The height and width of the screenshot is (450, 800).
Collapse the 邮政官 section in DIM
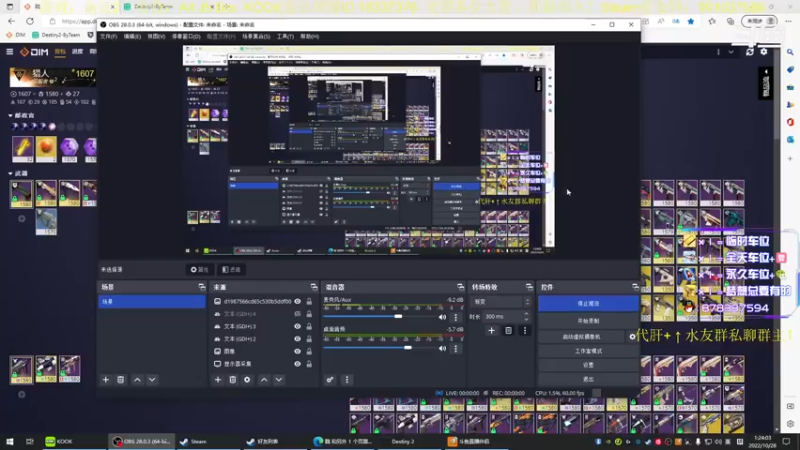pyautogui.click(x=11, y=115)
